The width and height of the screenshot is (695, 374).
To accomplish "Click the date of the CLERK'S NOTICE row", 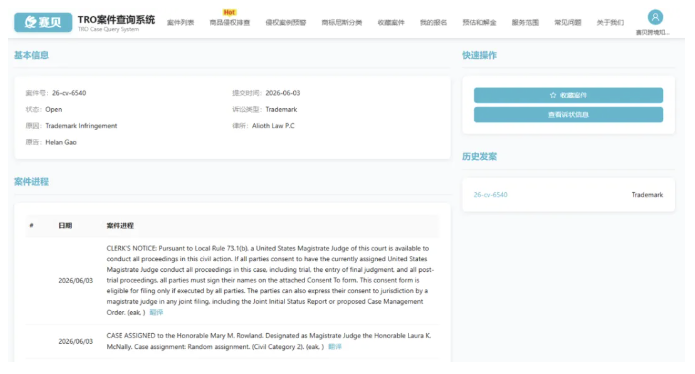I will 76,280.
